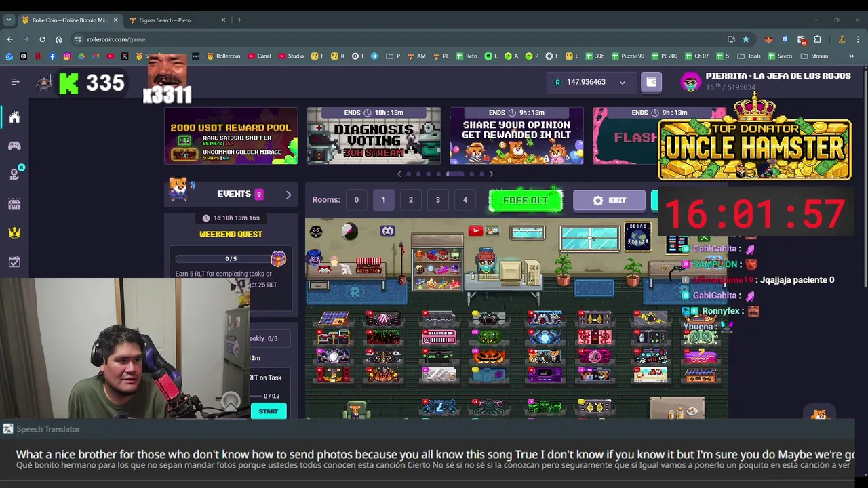Open the Netflix bookmark icon
The height and width of the screenshot is (488, 868).
tap(38, 56)
